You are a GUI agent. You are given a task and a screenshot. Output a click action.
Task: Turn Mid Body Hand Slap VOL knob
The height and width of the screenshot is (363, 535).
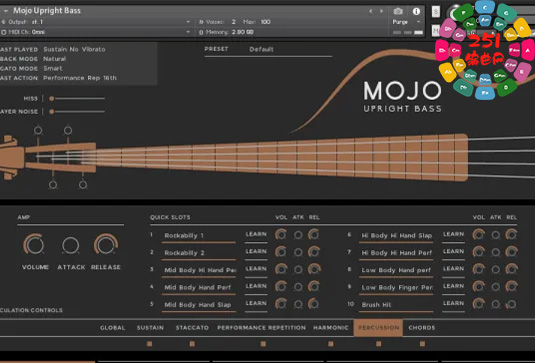click(281, 303)
